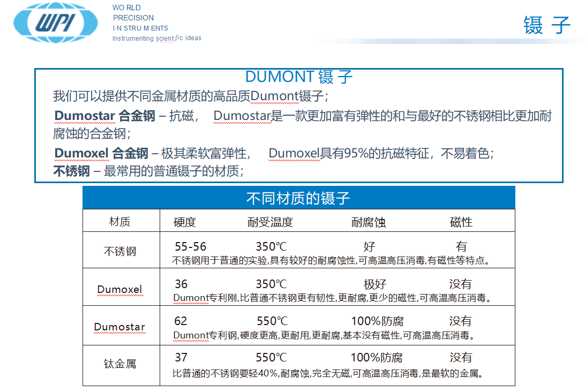This screenshot has width=585, height=392.
Task: Click description 'Dumont专利钢,硬度更高…'
Action: (324, 335)
